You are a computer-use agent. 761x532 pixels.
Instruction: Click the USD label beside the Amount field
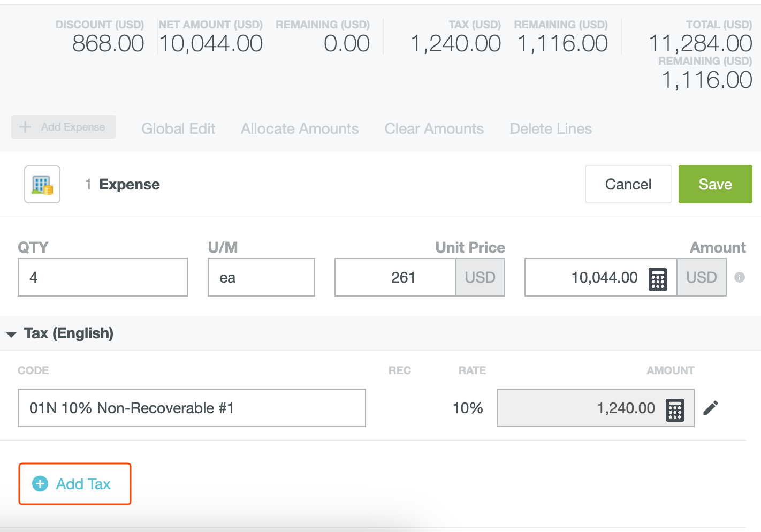[701, 277]
